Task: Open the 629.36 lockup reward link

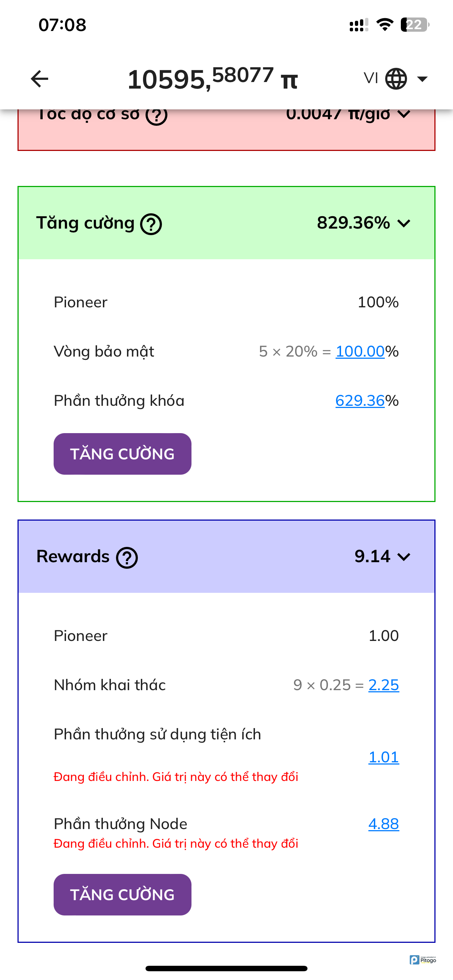Action: (x=360, y=401)
